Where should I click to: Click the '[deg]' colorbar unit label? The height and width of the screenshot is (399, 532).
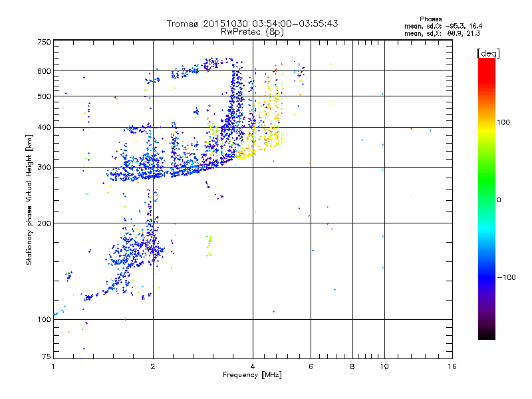click(x=488, y=54)
